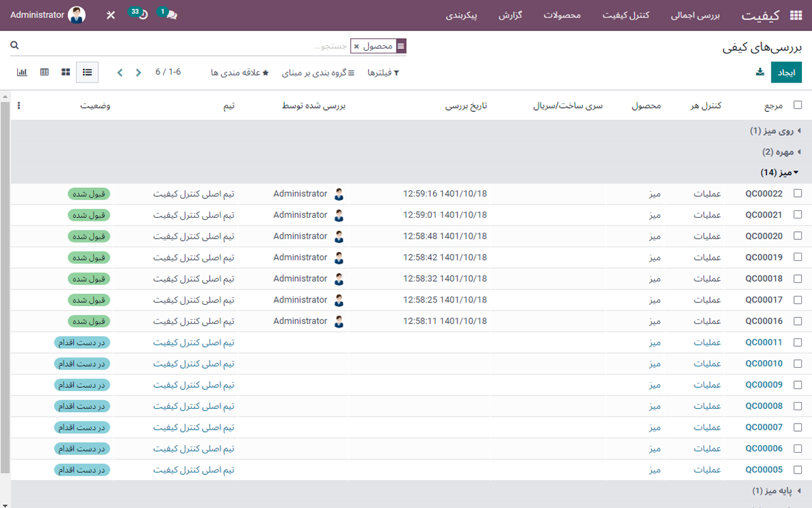812x508 pixels.
Task: Click into the جستجو search field
Action: click(x=254, y=46)
